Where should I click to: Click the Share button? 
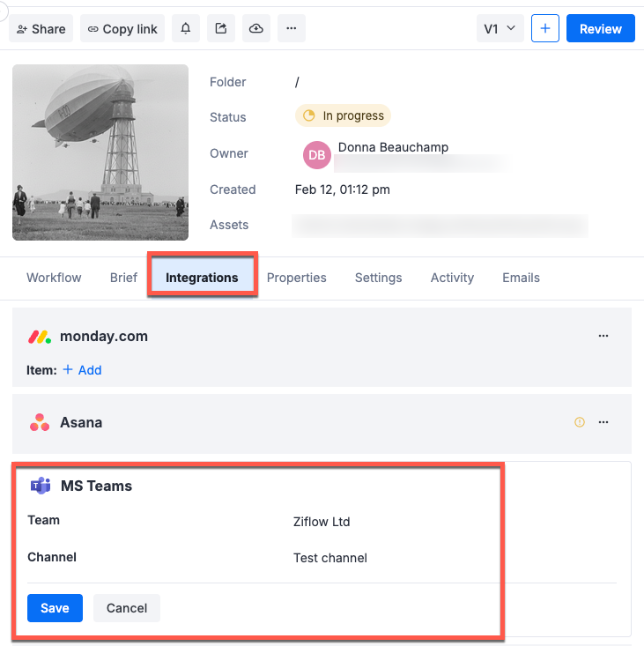[41, 28]
